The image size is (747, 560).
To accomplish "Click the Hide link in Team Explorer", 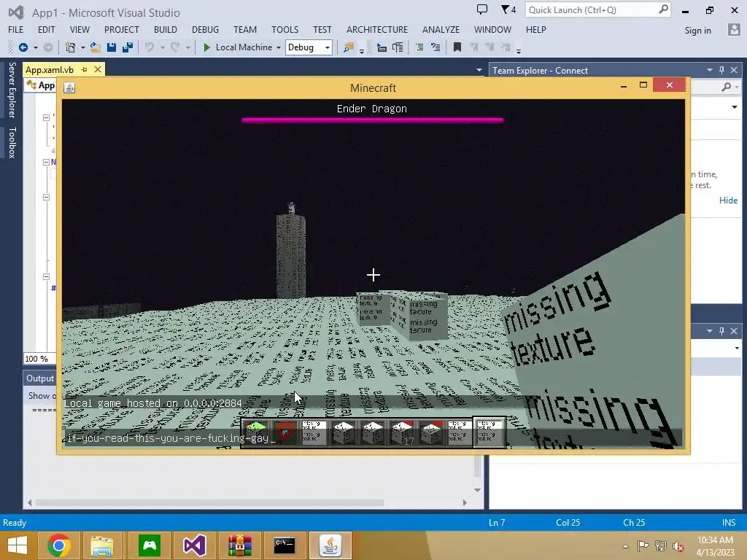I will 728,201.
